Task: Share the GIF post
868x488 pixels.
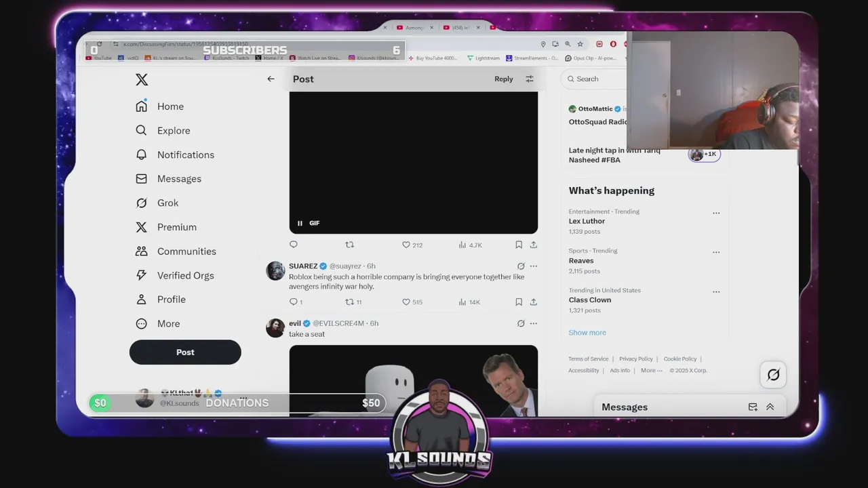Action: [534, 245]
